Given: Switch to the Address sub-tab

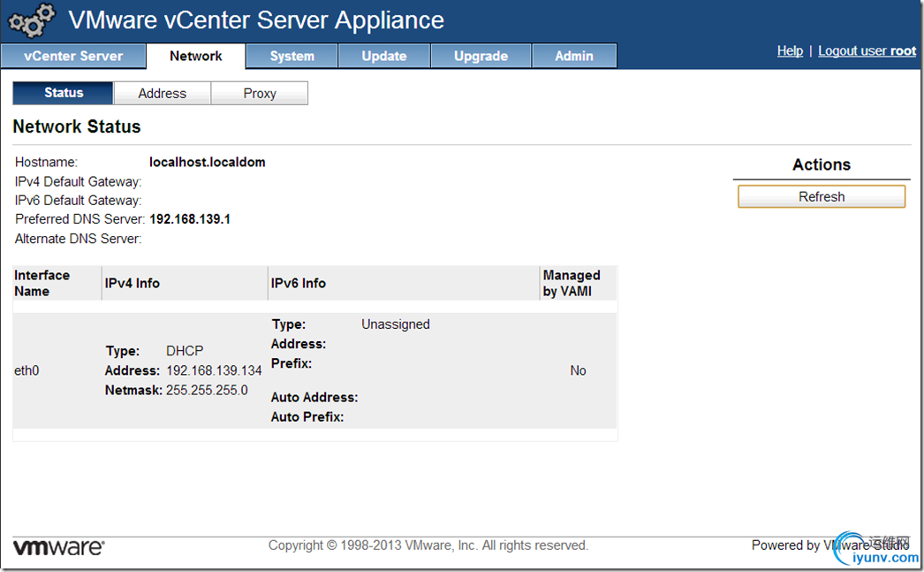Looking at the screenshot, I should (x=163, y=93).
